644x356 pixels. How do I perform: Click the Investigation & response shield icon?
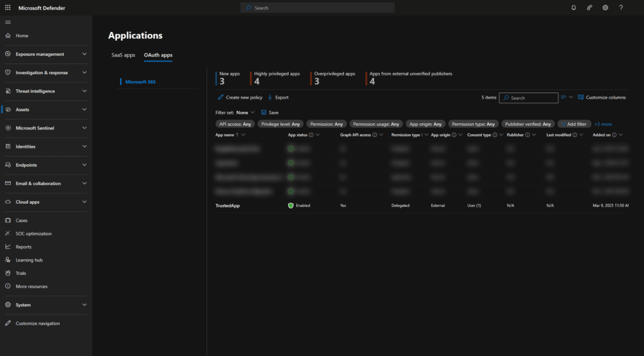(8, 73)
